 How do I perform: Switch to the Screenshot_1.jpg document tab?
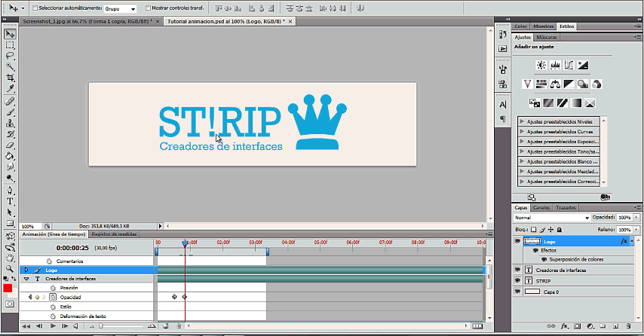click(x=87, y=21)
